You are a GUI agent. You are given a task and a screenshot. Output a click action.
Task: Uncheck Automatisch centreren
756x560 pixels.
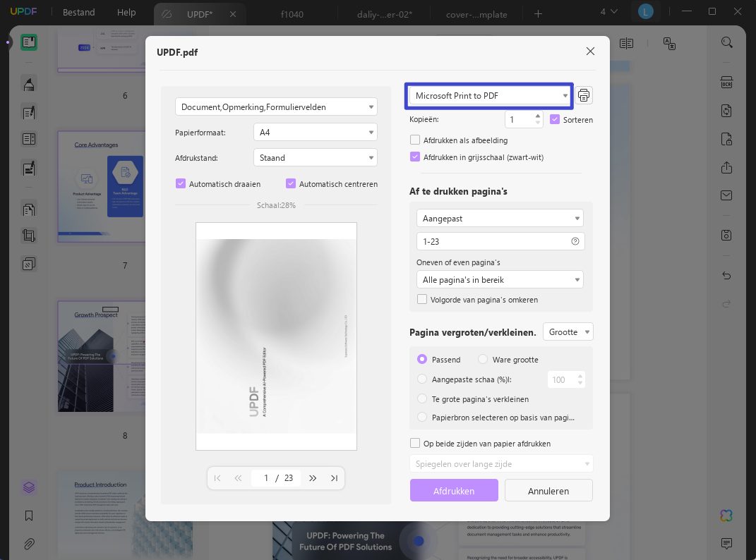[290, 183]
